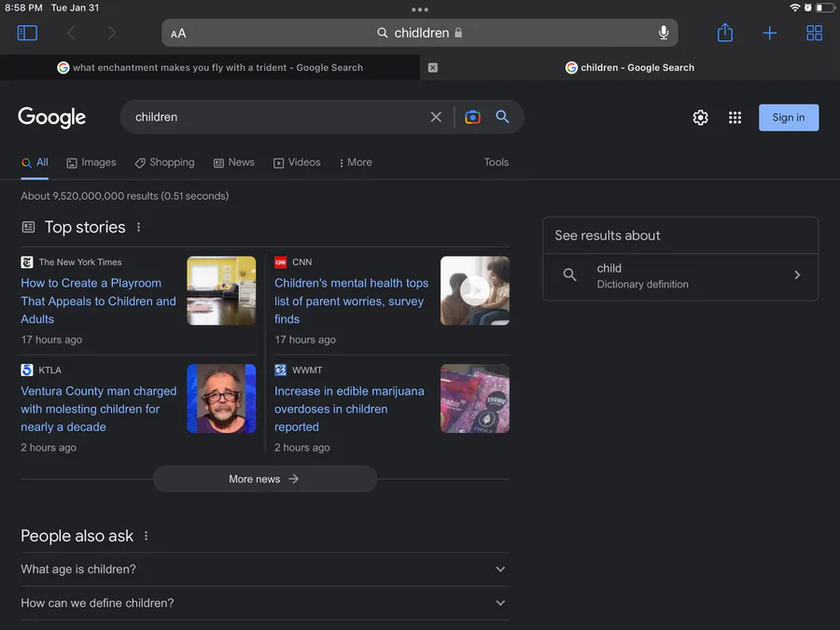The height and width of the screenshot is (630, 840).
Task: Open KTLA Ventura County man article
Action: (99, 409)
